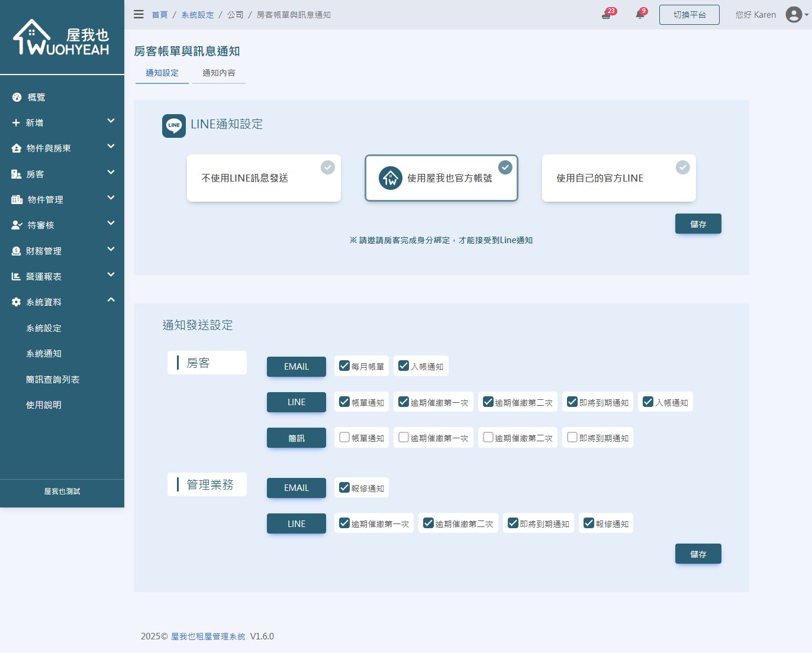The width and height of the screenshot is (812, 653).
Task: Click the 儲存 button below LINE settings
Action: coord(698,224)
